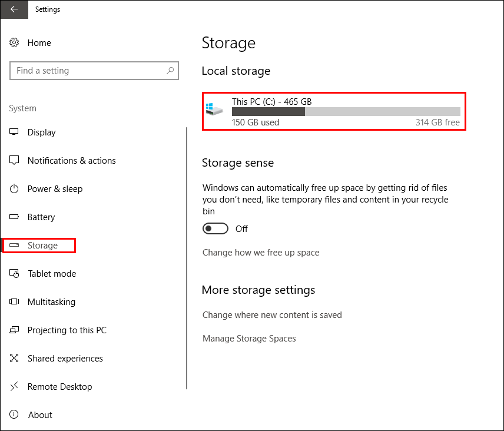504x431 pixels.
Task: Open Home settings page
Action: point(39,43)
